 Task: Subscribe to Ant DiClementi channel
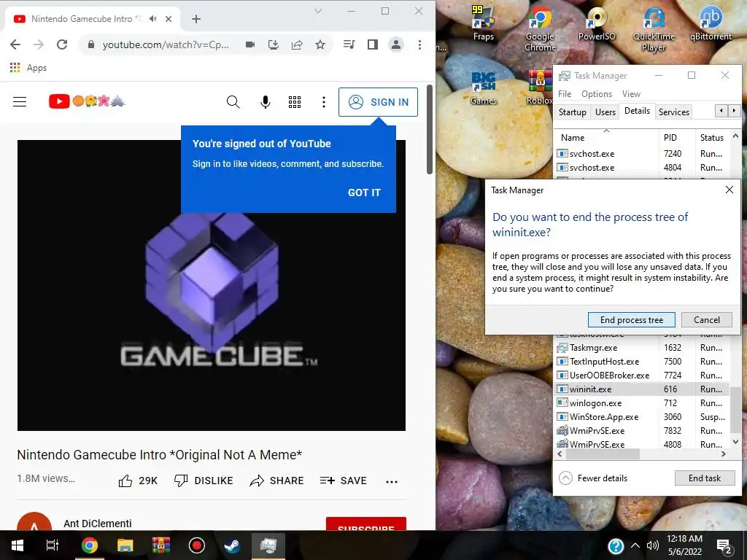(x=366, y=524)
